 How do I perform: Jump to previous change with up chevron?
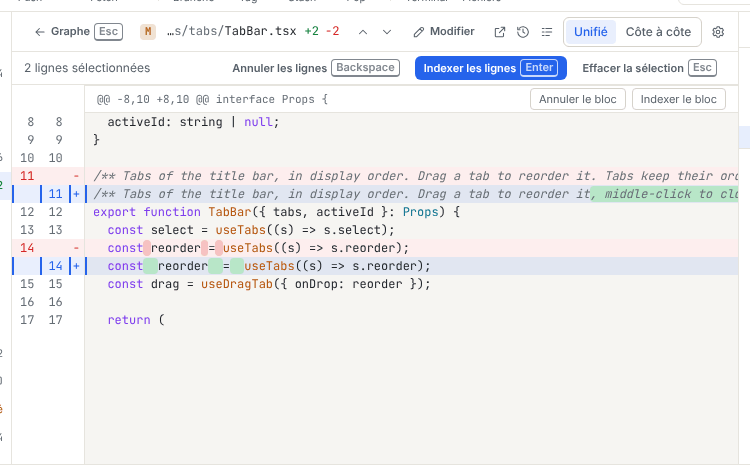pos(363,32)
